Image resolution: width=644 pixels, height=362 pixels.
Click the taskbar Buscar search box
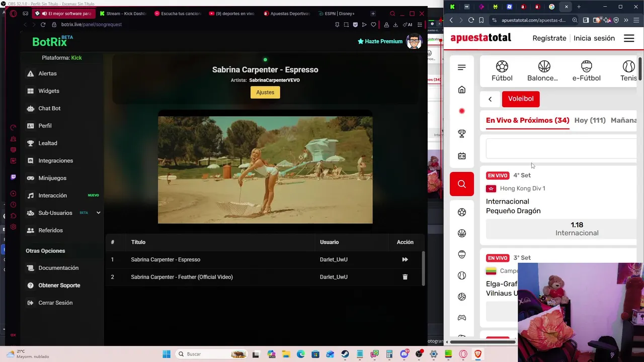pos(211,354)
